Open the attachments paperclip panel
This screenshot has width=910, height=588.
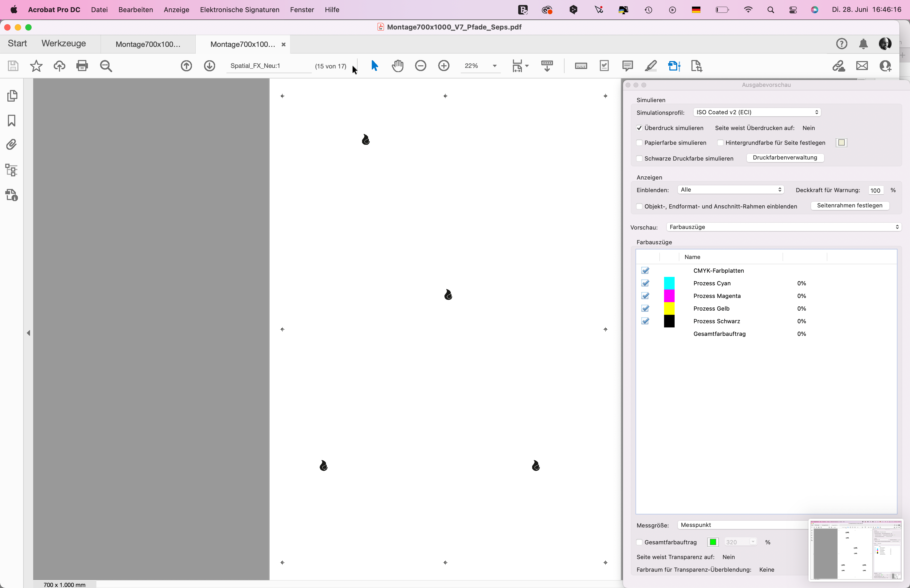point(12,145)
